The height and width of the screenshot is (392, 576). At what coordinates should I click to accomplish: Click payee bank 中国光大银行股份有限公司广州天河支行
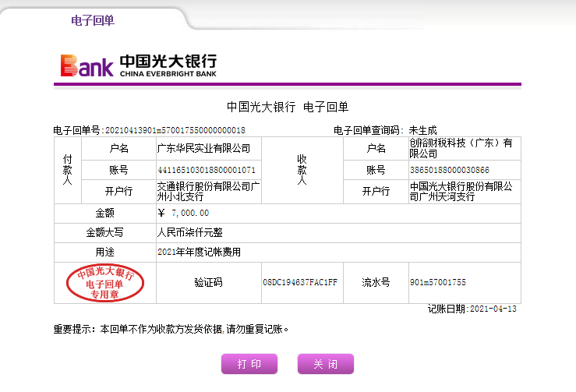461,192
